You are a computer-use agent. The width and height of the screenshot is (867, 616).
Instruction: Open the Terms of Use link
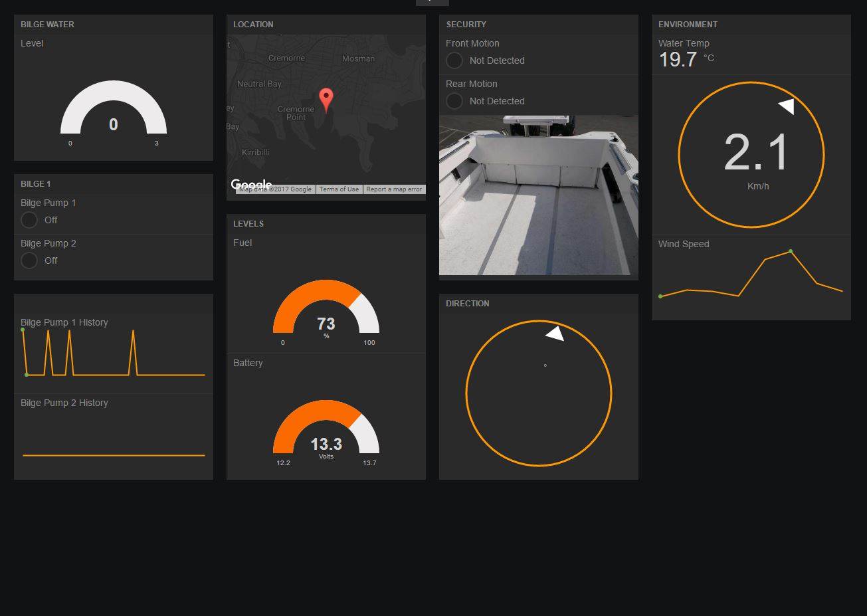click(339, 189)
